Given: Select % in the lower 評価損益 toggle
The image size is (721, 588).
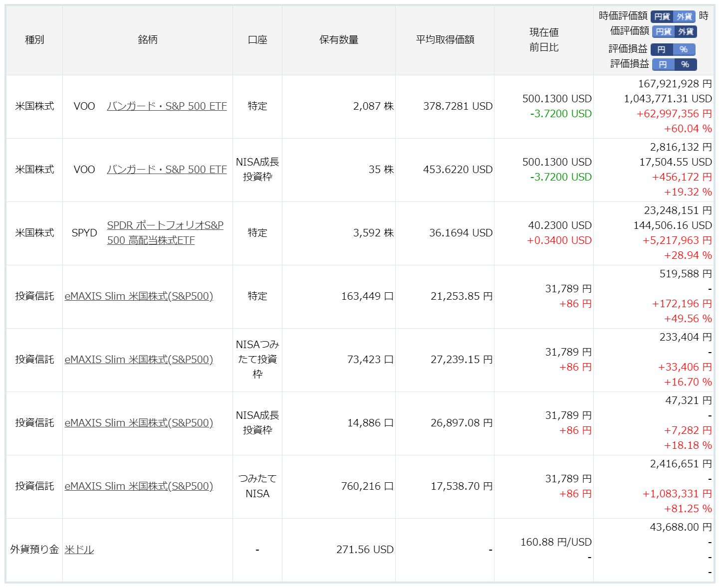Looking at the screenshot, I should (685, 64).
